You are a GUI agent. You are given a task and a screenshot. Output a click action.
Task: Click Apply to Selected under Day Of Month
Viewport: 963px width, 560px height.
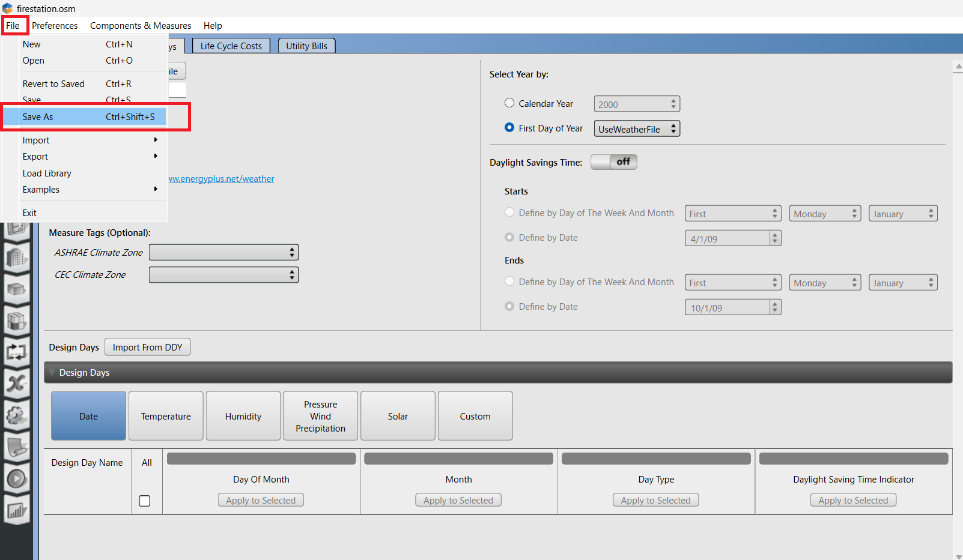pos(261,501)
